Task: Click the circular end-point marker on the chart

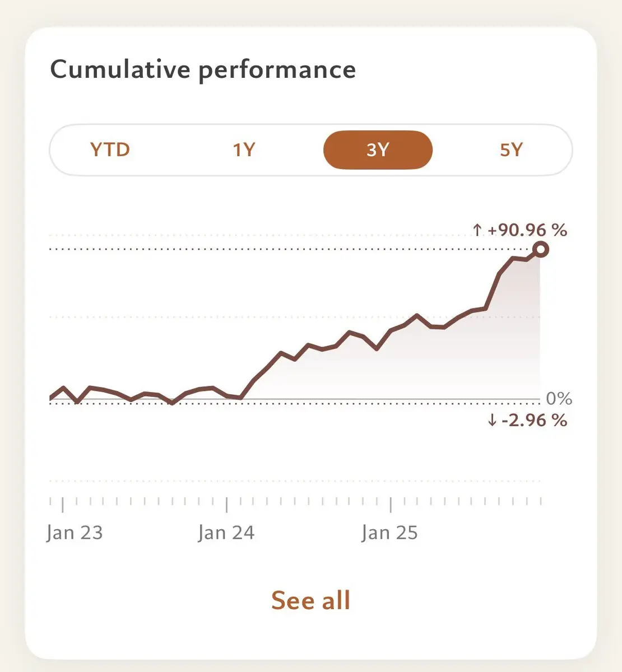Action: click(541, 249)
